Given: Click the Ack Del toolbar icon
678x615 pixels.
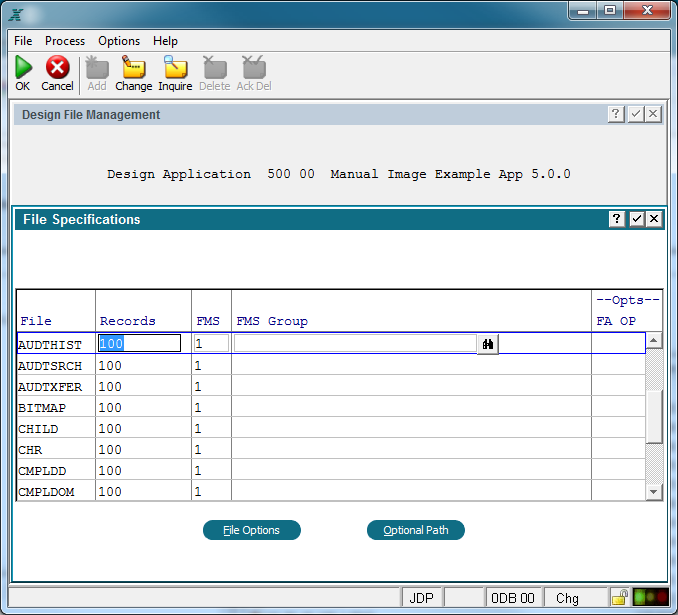Looking at the screenshot, I should (x=254, y=67).
